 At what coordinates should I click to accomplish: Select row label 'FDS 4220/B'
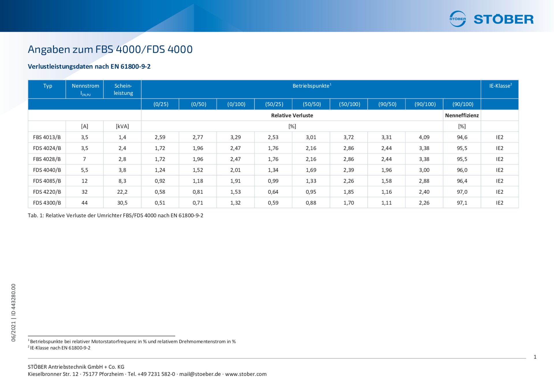click(47, 192)
